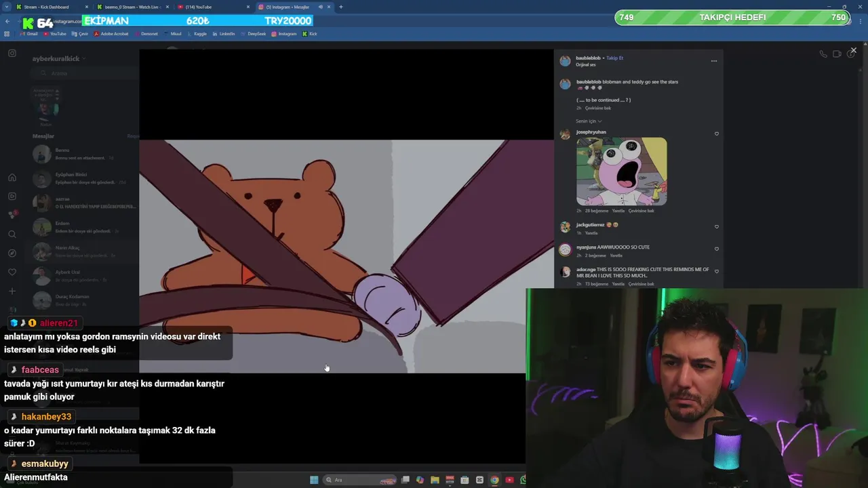This screenshot has height=488, width=868.
Task: Open the three-dot options on baubleblob post
Action: [713, 61]
